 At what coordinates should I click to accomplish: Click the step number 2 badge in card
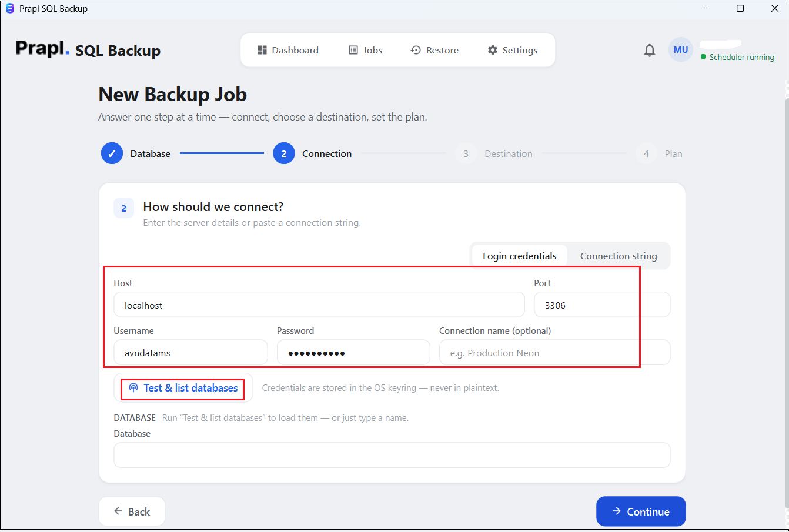[x=124, y=208]
